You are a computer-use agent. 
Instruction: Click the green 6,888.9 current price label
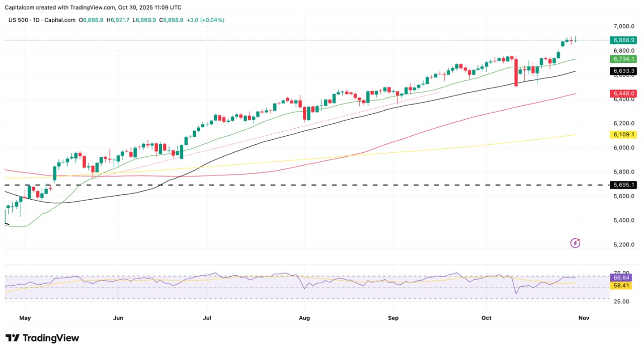click(x=623, y=40)
